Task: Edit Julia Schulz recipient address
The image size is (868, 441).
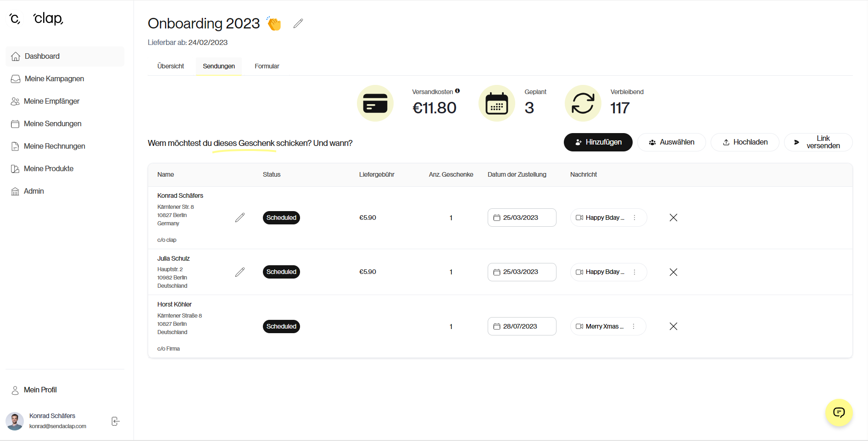Action: [x=240, y=272]
